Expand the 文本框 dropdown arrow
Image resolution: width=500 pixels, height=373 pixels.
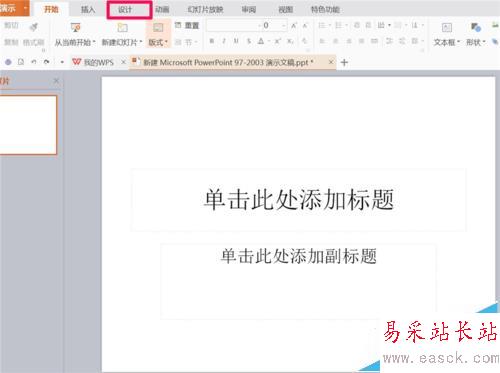458,42
